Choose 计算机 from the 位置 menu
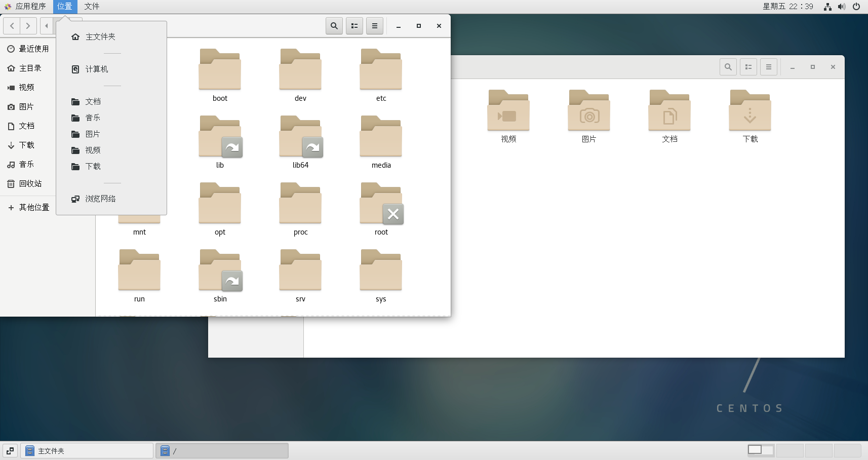Image resolution: width=868 pixels, height=460 pixels. click(x=111, y=69)
